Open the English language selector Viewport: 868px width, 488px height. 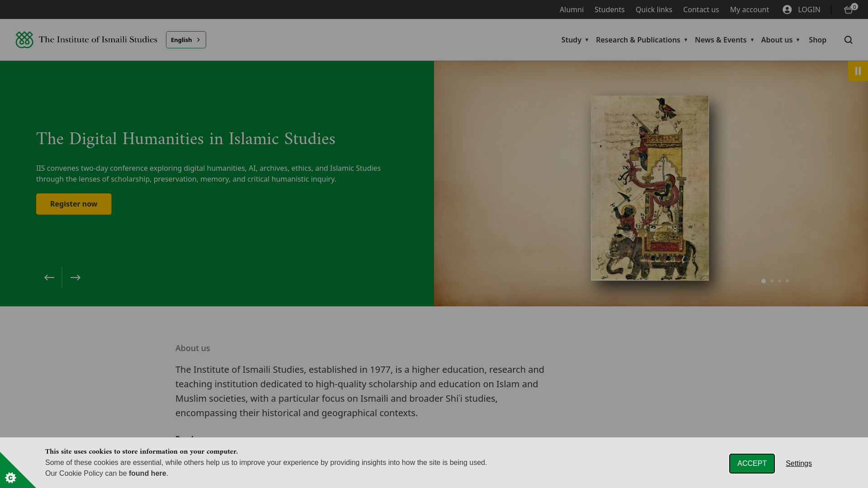click(186, 40)
